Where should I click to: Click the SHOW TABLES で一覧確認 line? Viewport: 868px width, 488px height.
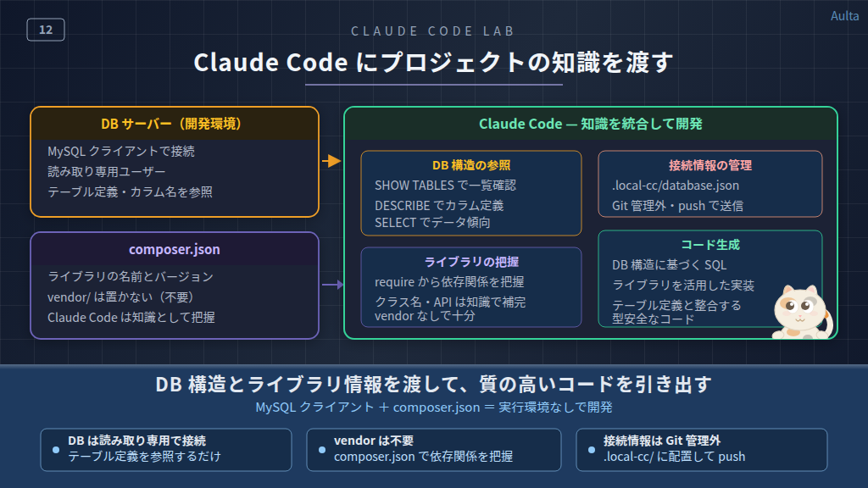[x=445, y=185]
